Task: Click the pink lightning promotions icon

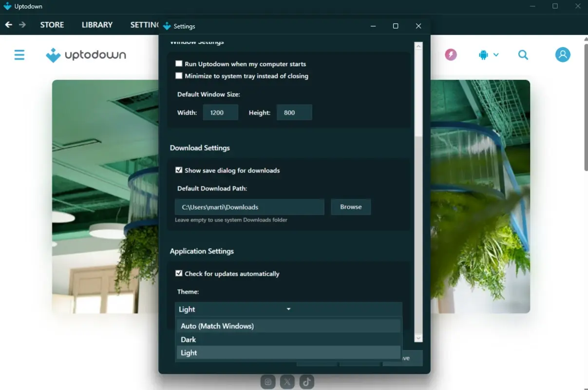Action: point(451,55)
